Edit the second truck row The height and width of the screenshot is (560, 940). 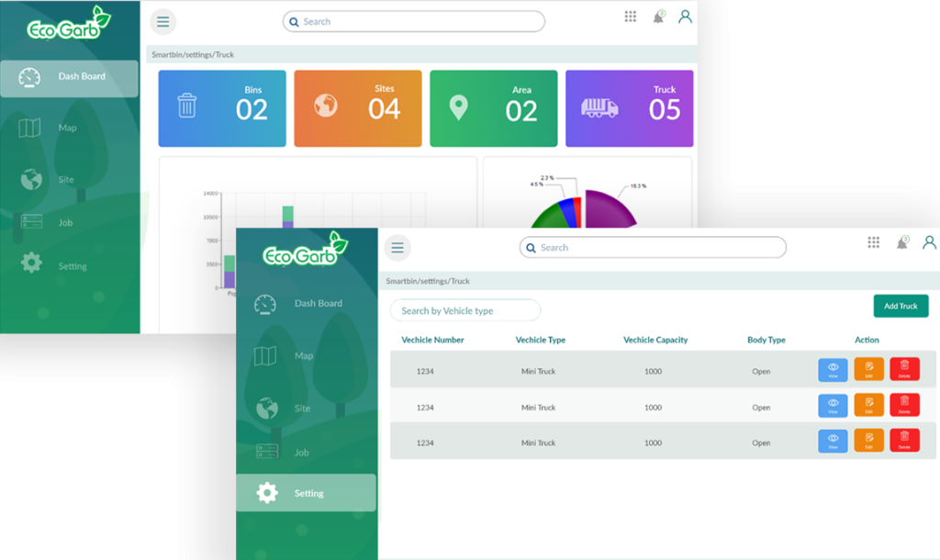(x=868, y=405)
